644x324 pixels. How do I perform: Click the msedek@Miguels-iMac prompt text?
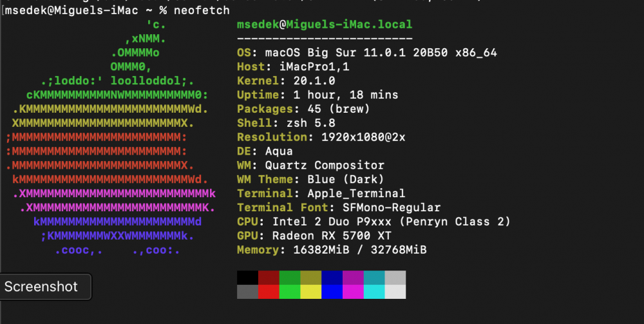[71, 10]
